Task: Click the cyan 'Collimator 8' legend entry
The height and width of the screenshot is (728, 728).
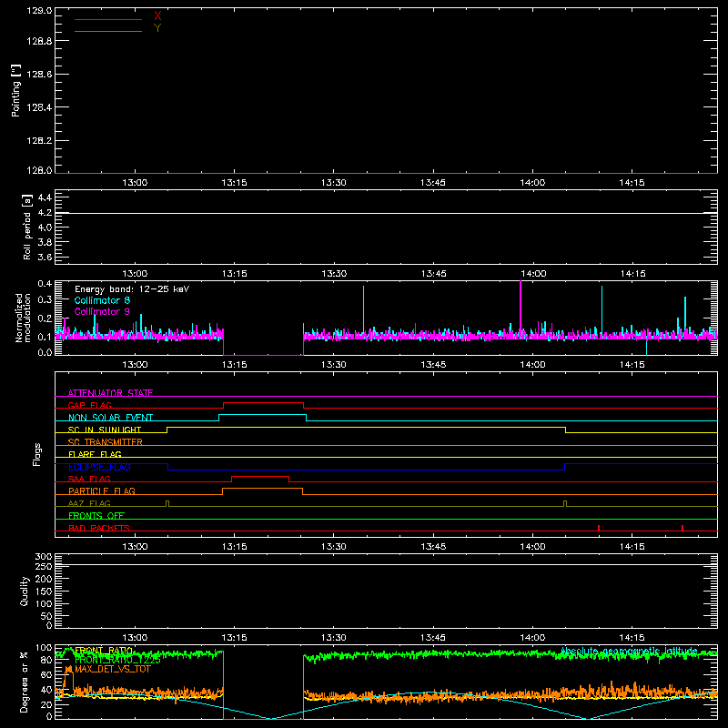Action: 102,300
